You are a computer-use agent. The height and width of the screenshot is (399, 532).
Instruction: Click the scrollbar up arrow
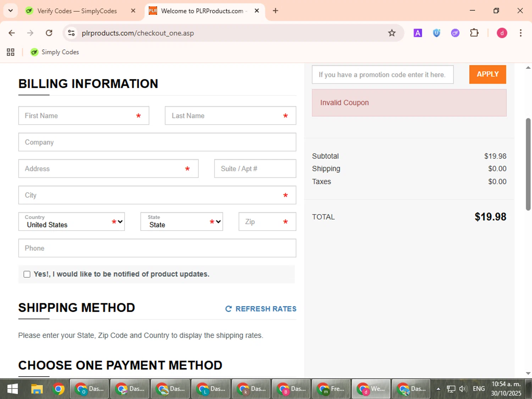528,67
